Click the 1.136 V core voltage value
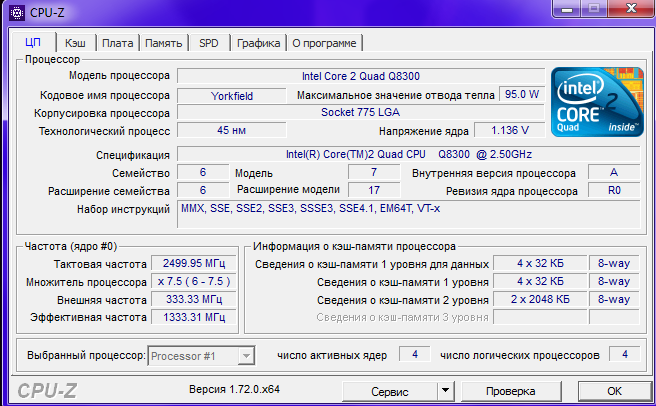The image size is (656, 406). [510, 130]
